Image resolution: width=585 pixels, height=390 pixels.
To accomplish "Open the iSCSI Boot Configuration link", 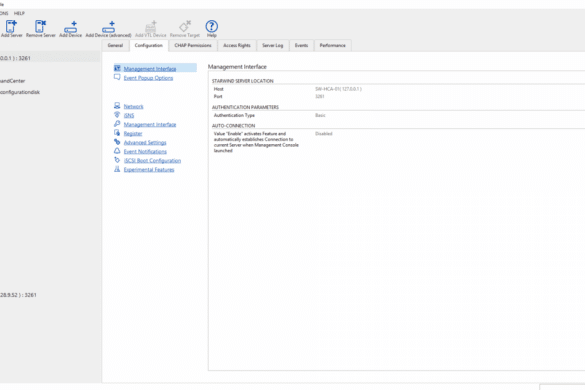I will tap(152, 160).
